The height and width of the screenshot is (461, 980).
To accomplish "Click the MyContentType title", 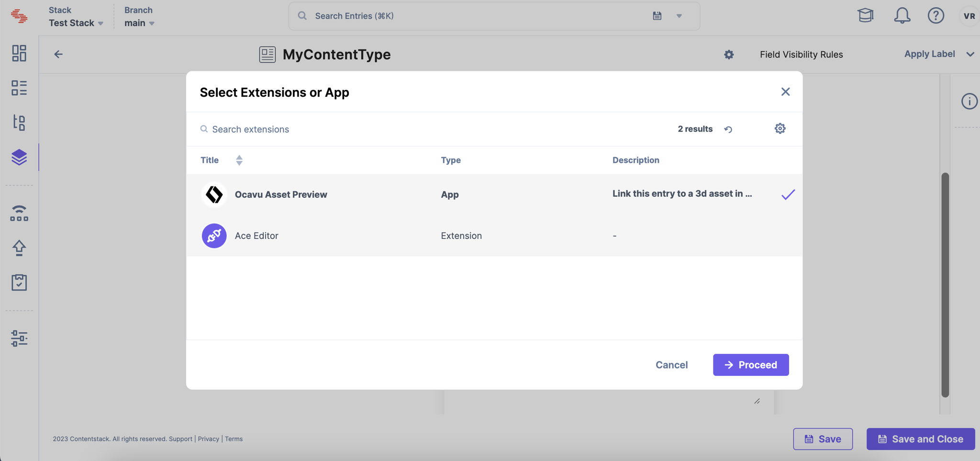I will coord(336,54).
